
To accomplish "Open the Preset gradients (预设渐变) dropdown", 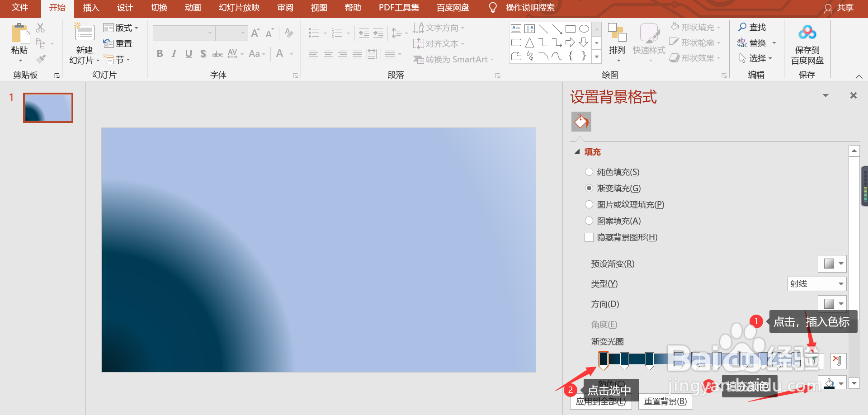I will pos(832,264).
